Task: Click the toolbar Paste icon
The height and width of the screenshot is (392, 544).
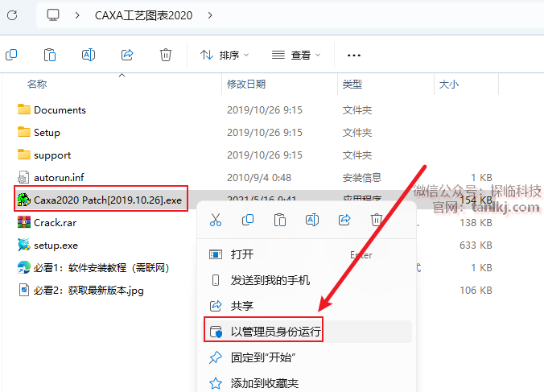Action: click(x=50, y=55)
